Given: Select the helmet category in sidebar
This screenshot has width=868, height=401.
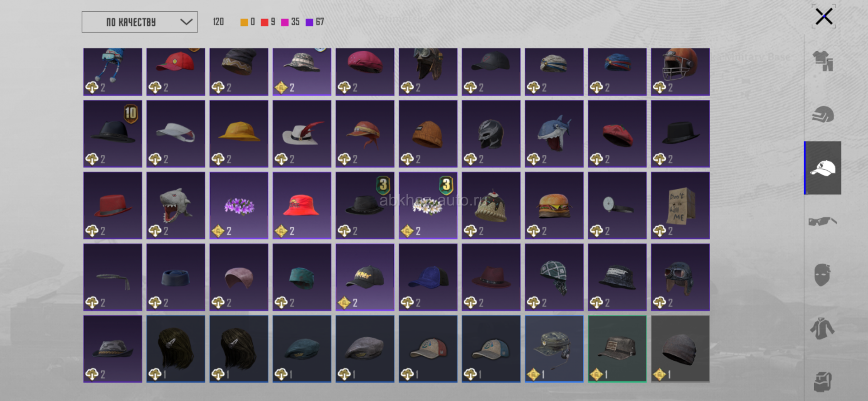Looking at the screenshot, I should tap(822, 115).
